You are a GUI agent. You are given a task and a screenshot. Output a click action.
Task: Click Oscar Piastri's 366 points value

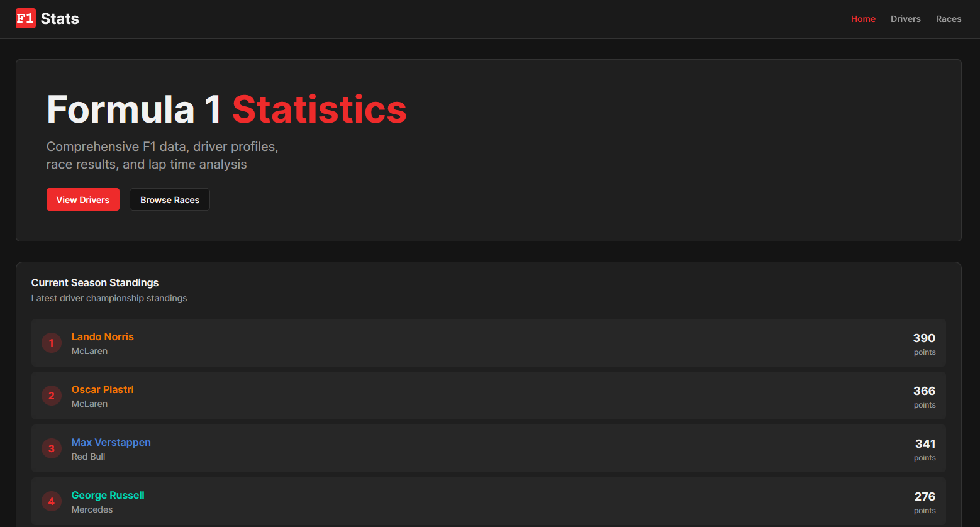pyautogui.click(x=924, y=391)
